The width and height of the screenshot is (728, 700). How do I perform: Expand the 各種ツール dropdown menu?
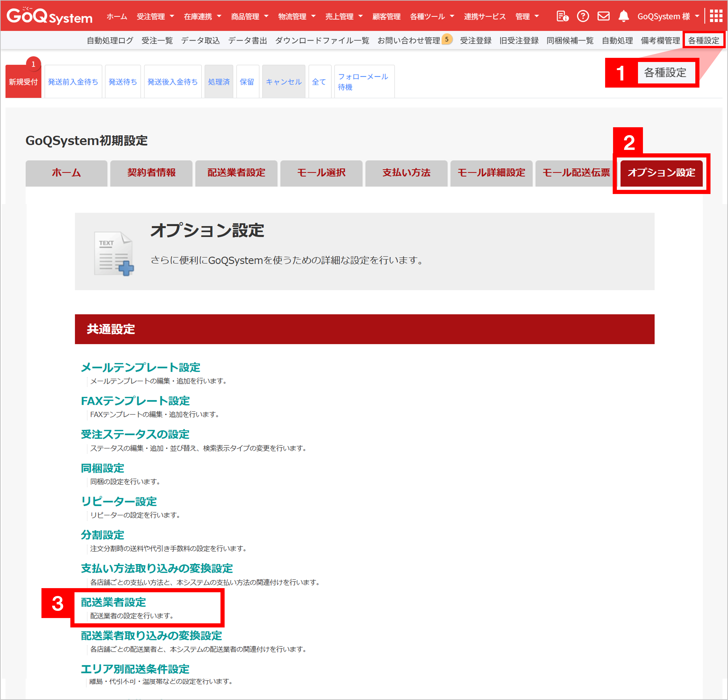coord(432,16)
